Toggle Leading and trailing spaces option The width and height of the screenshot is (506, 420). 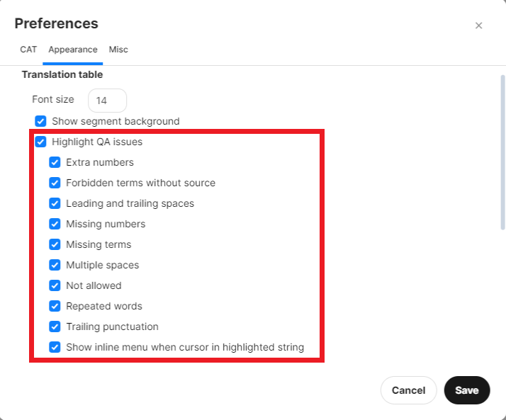(55, 203)
